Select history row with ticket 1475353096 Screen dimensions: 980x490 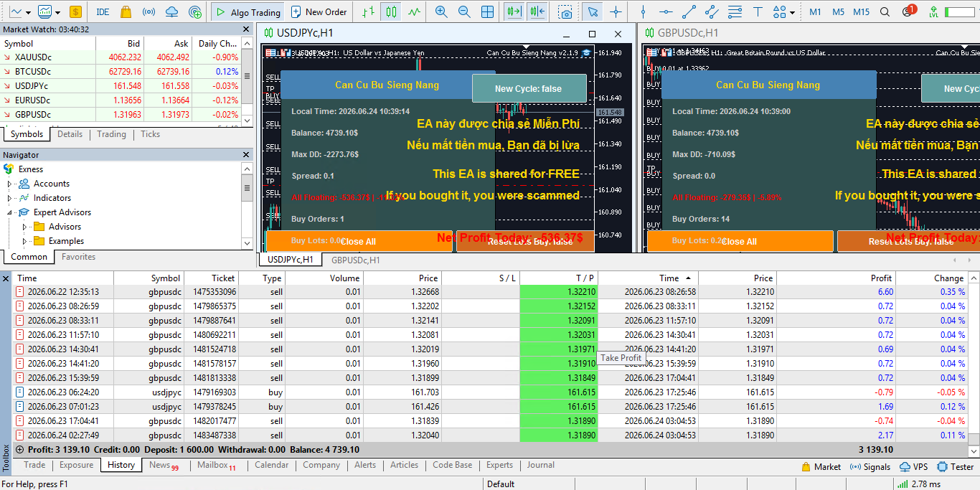coord(491,292)
